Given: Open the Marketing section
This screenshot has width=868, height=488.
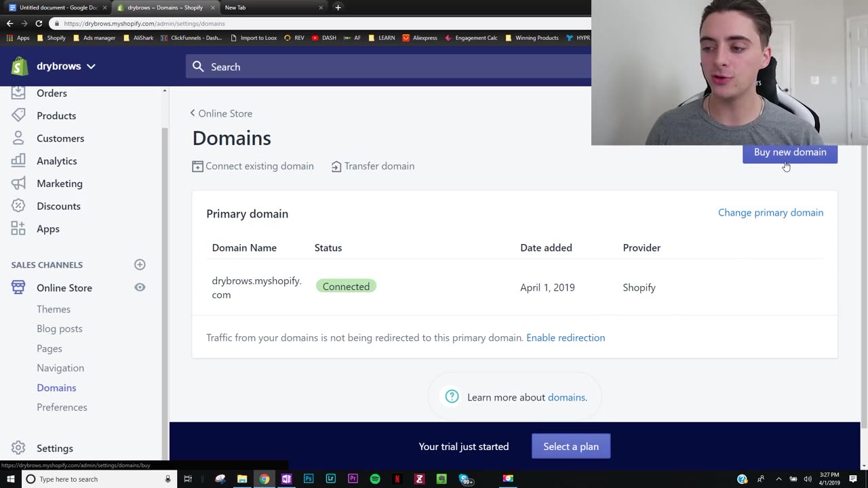Looking at the screenshot, I should [x=60, y=184].
